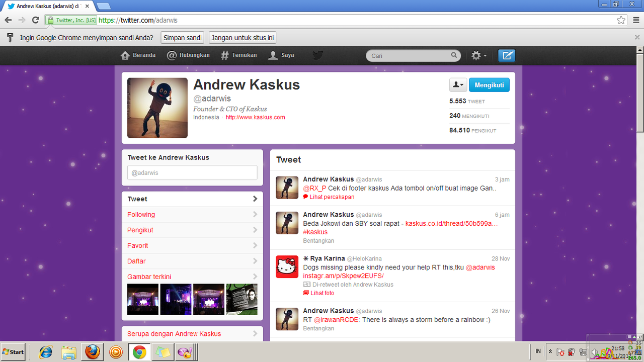Click the @RX_P mention link

pyautogui.click(x=314, y=188)
